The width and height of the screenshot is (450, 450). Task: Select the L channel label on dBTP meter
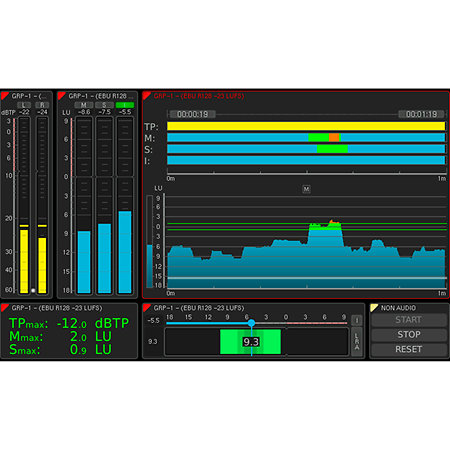24,105
